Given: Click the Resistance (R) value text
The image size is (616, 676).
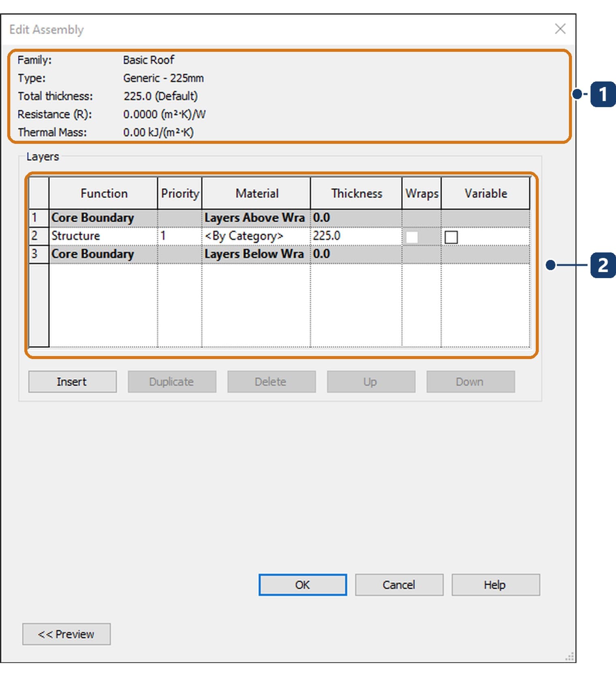Looking at the screenshot, I should 165,114.
